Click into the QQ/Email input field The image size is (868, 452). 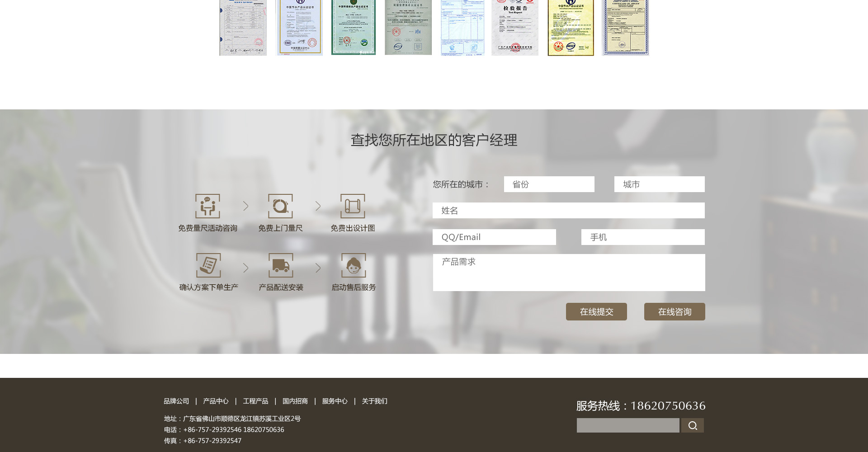494,237
